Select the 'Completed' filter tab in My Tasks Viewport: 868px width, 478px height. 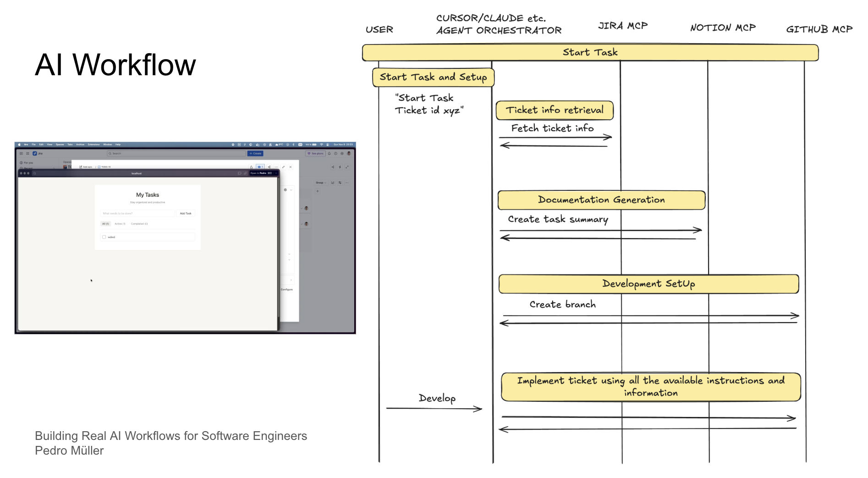coord(139,224)
